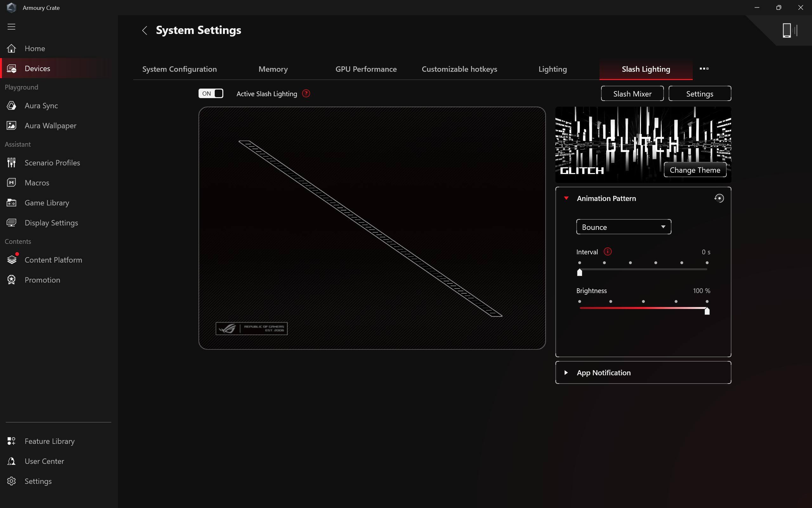Click the Macros icon
812x508 pixels.
[x=11, y=183]
